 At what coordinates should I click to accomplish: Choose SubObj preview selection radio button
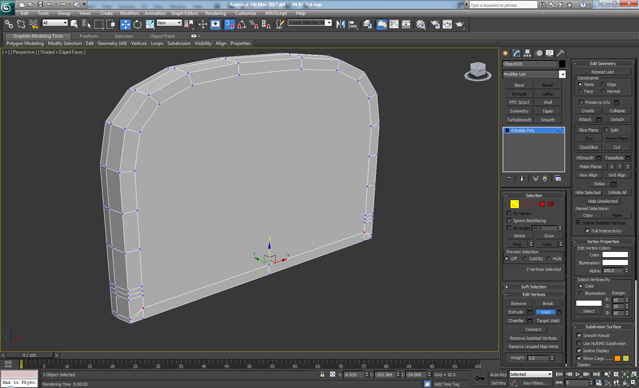(x=524, y=259)
